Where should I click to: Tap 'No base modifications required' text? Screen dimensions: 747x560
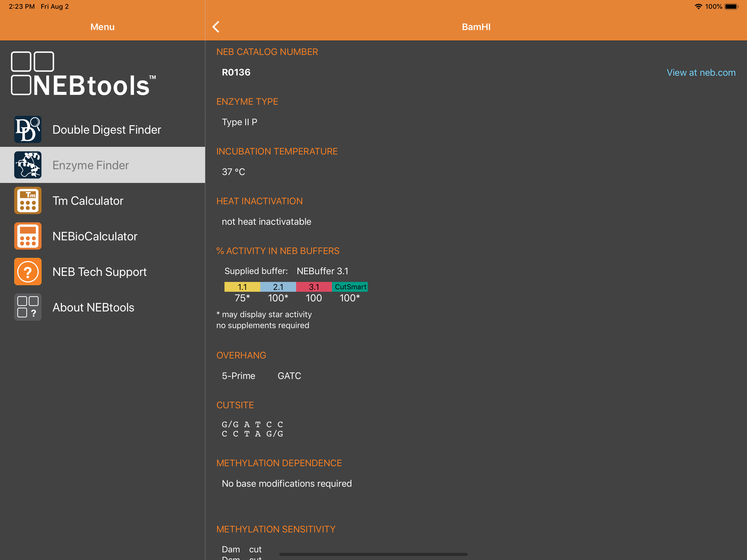click(287, 483)
